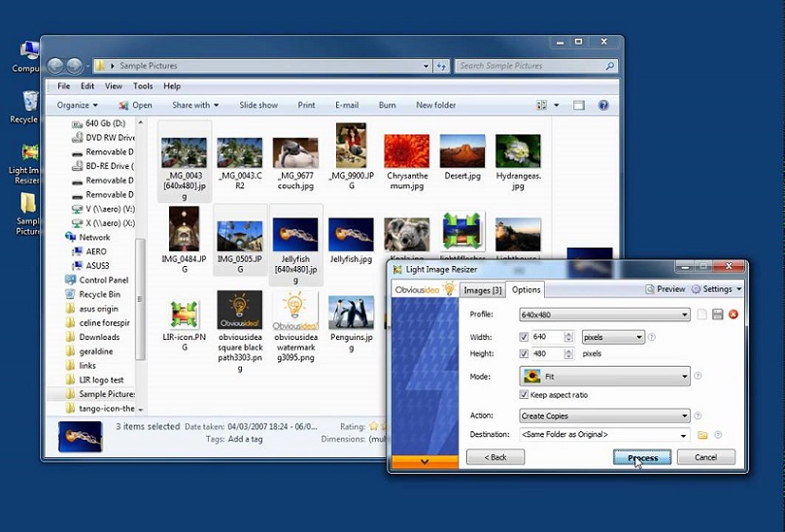Click Recycle Bin desktop icon

click(26, 107)
